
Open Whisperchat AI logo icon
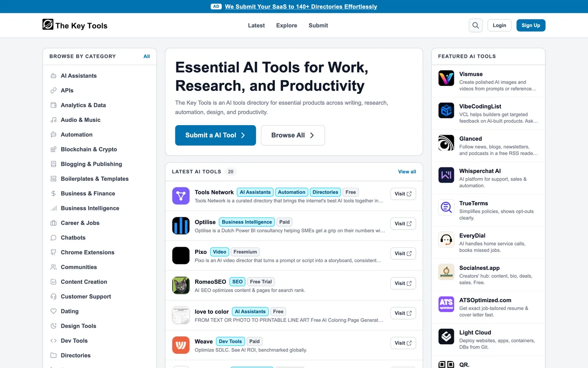click(x=446, y=175)
